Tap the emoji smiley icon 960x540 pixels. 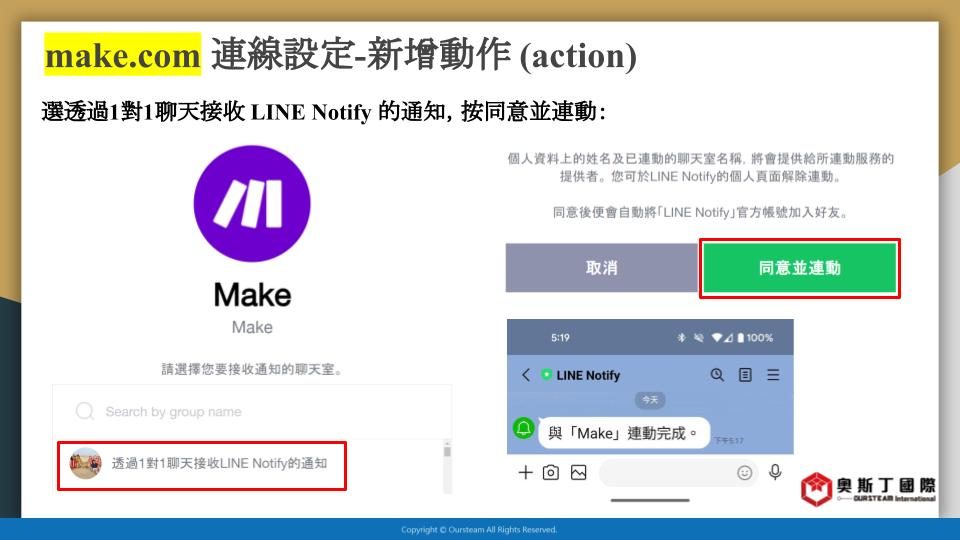744,473
